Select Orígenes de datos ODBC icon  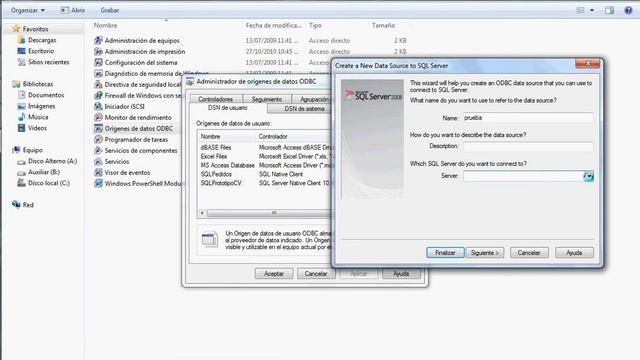pos(98,129)
